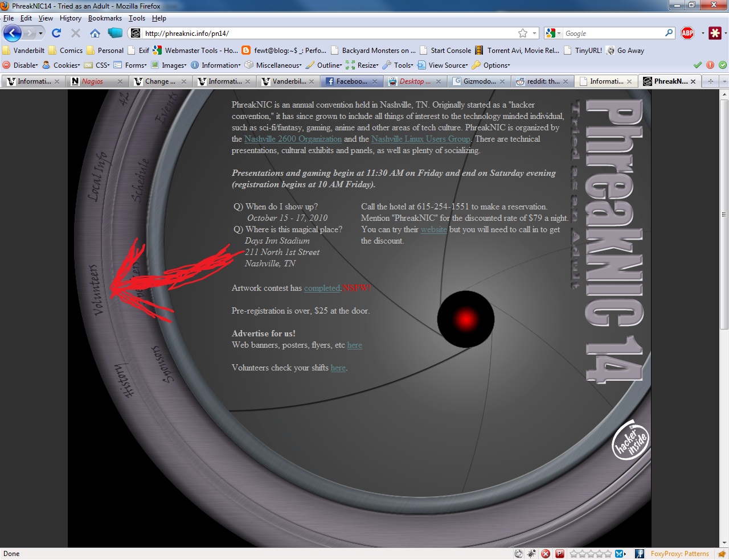Click the Adblock Plus ABP icon
Screen dimensions: 729x560
(687, 33)
